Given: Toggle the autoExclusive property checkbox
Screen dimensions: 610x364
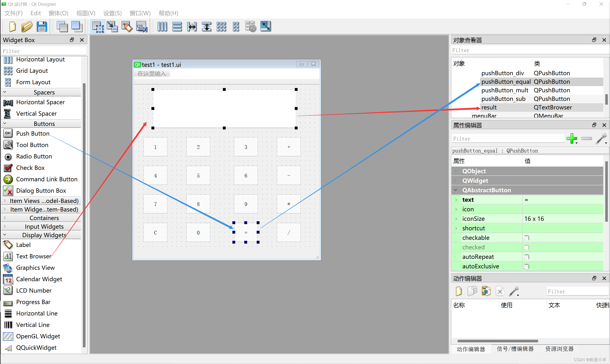Looking at the screenshot, I should [x=527, y=266].
